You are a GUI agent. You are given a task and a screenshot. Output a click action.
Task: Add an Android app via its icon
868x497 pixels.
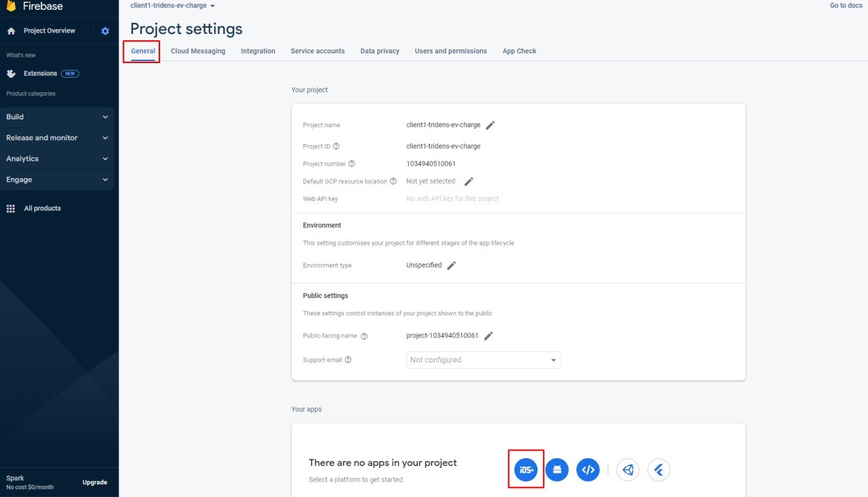(557, 470)
